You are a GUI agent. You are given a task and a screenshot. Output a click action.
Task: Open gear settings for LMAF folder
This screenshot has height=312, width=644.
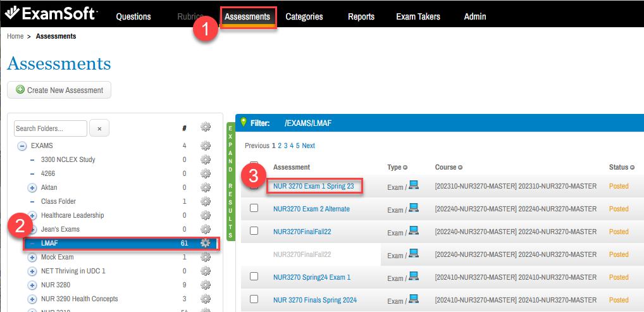coord(206,243)
